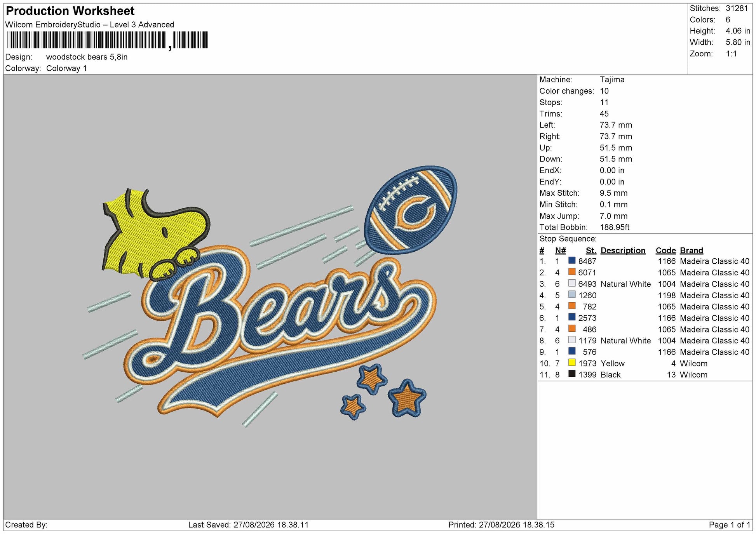Image resolution: width=756 pixels, height=534 pixels.
Task: Click the blue swatch with 2573 stitches
Action: (x=572, y=317)
